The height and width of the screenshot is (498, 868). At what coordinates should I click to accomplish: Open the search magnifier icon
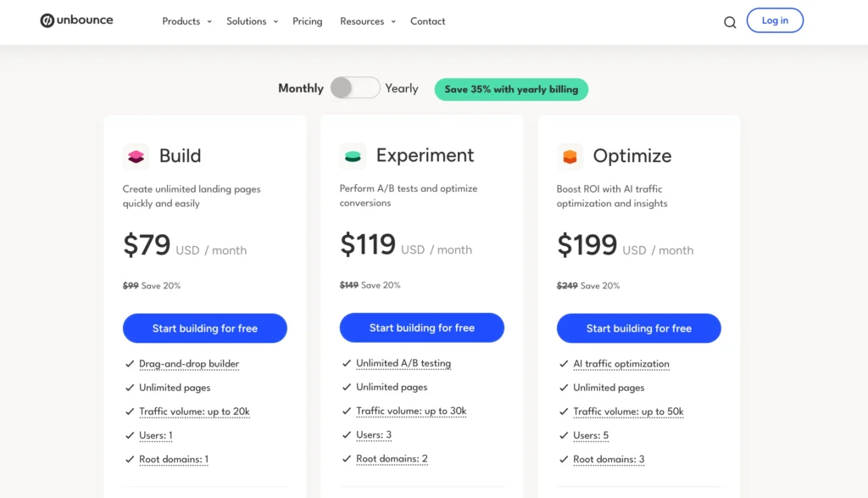click(x=730, y=22)
